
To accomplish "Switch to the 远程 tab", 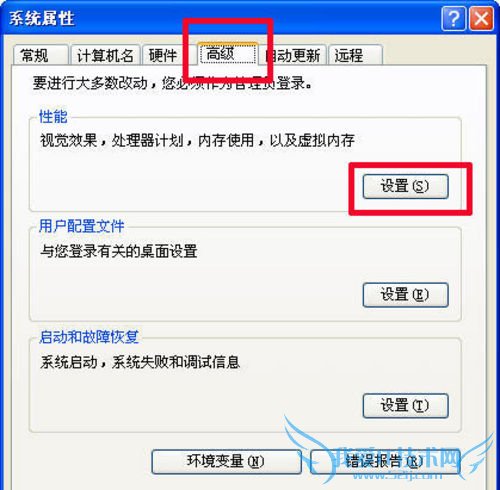I will point(355,55).
